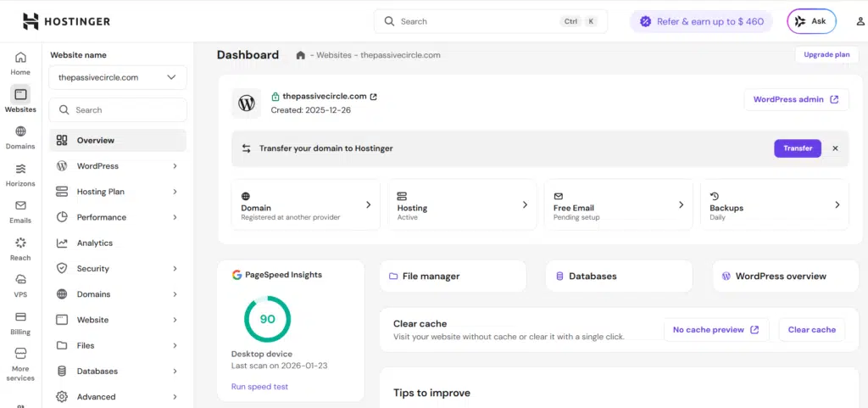Screen dimensions: 868x408
Task: Open the WordPress overview card
Action: coord(786,277)
